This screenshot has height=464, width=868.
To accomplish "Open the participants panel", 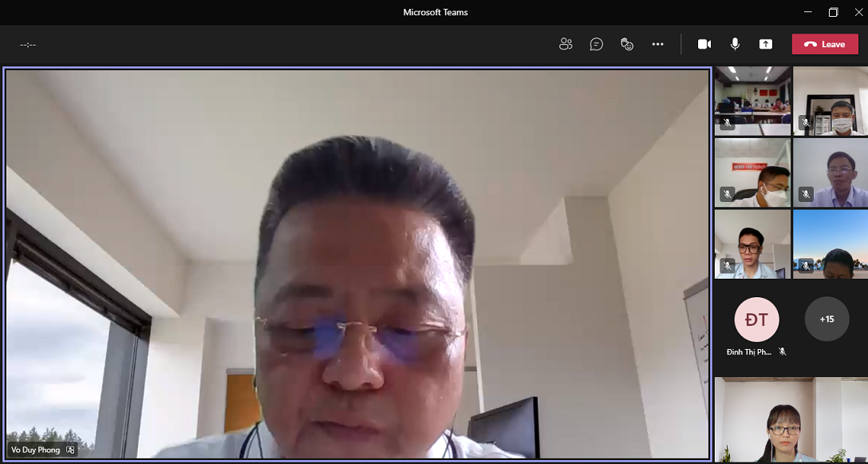I will click(566, 45).
